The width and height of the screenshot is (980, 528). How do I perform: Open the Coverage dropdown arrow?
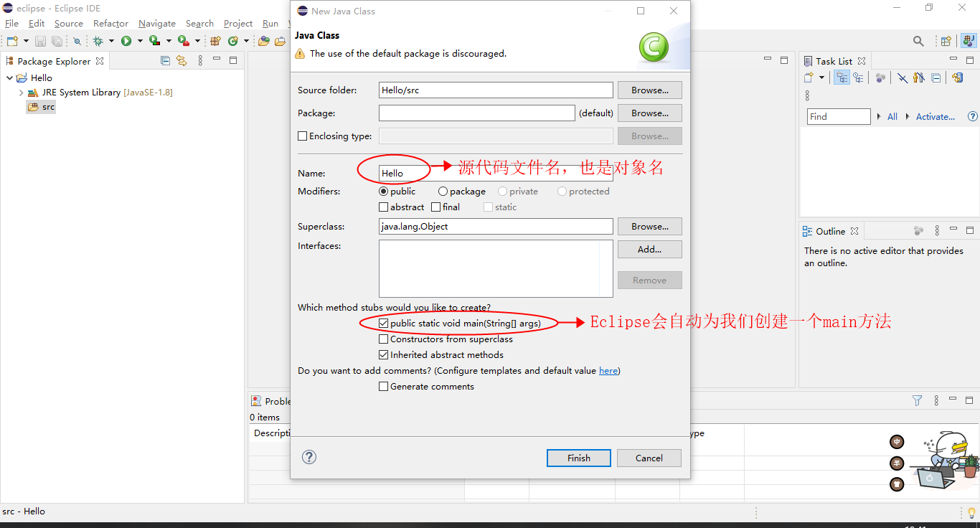169,41
